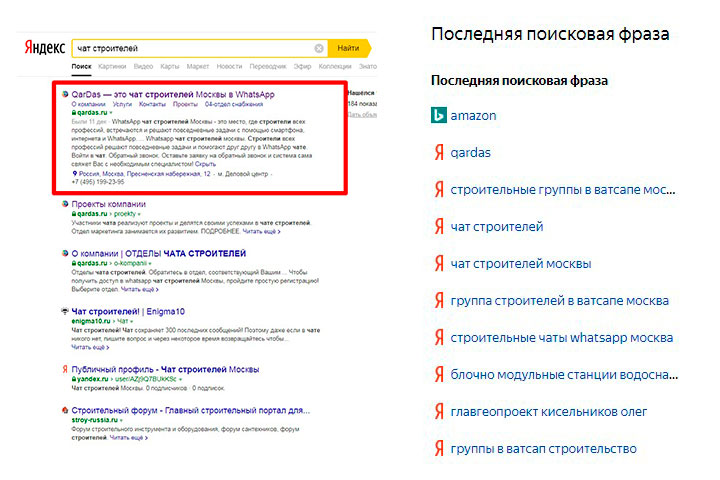Screen dimensions: 720x480
Task: Open Читать ещё under Проекты компании
Action: click(x=261, y=232)
